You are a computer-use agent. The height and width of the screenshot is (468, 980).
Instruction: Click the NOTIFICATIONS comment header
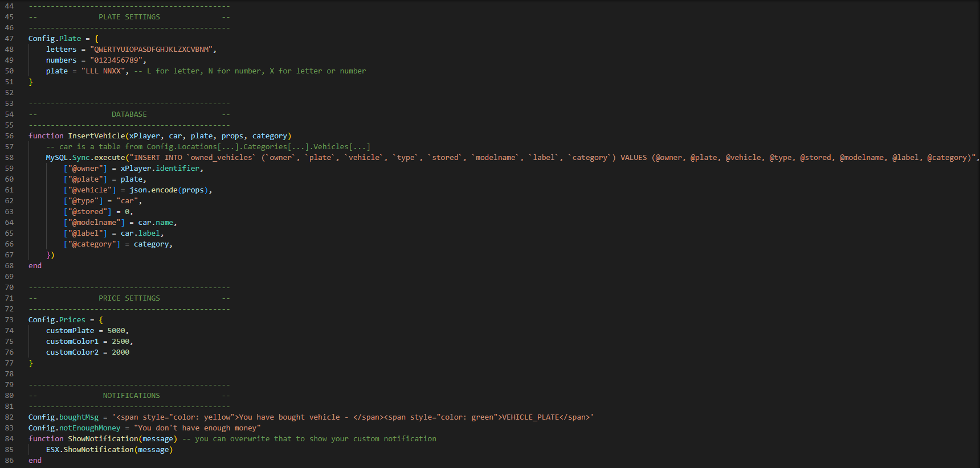131,396
